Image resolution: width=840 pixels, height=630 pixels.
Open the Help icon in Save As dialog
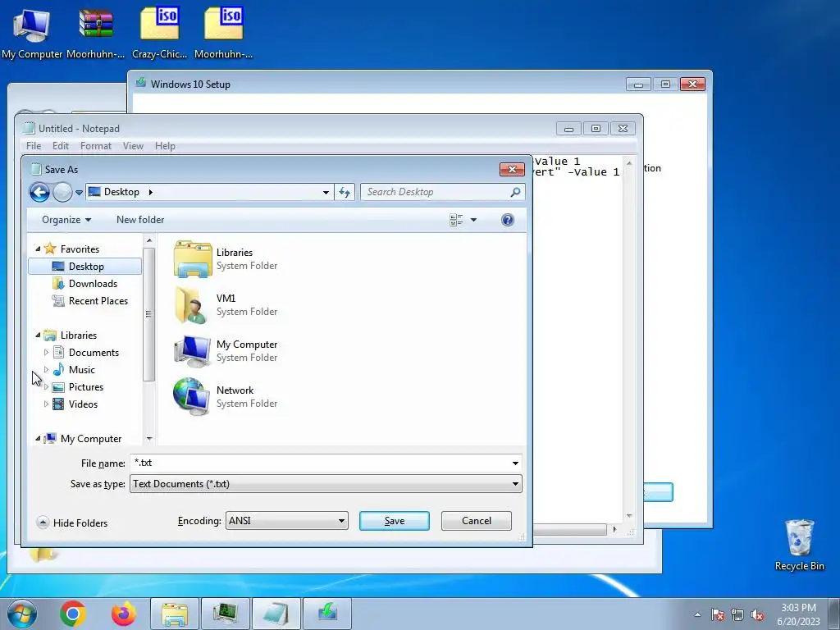(507, 220)
